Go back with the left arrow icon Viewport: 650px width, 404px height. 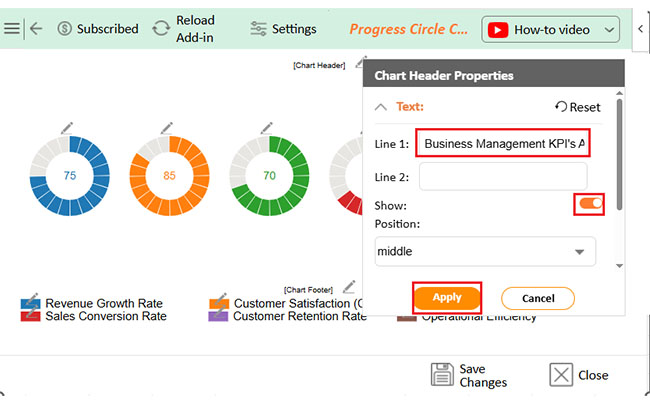(x=36, y=29)
